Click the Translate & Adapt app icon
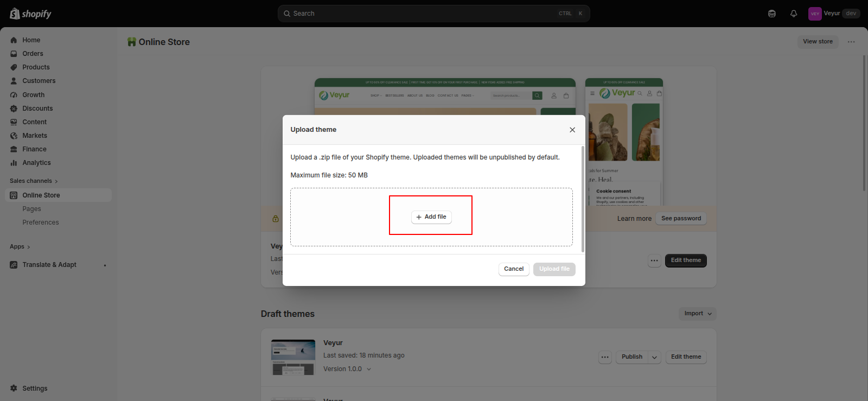 [x=14, y=265]
